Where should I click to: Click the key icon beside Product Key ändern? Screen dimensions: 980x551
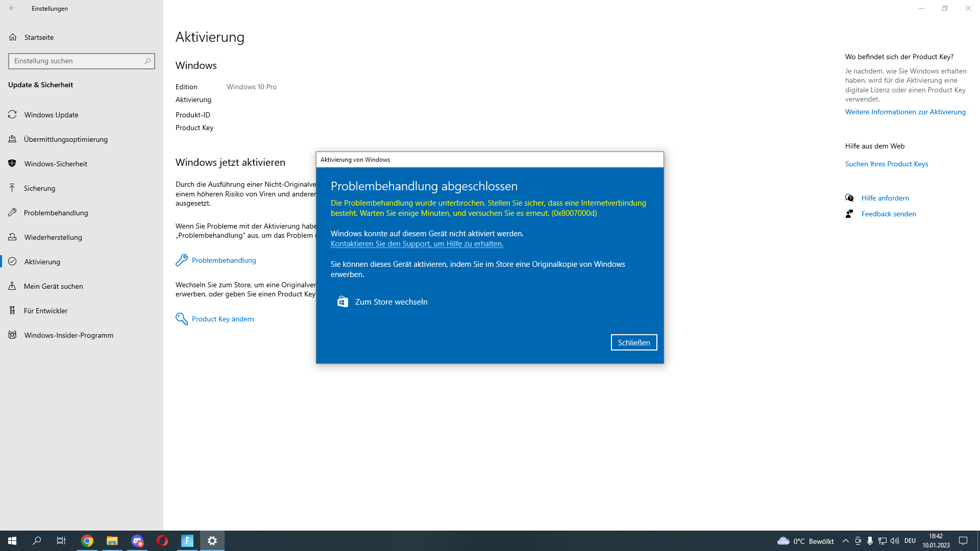(x=182, y=319)
